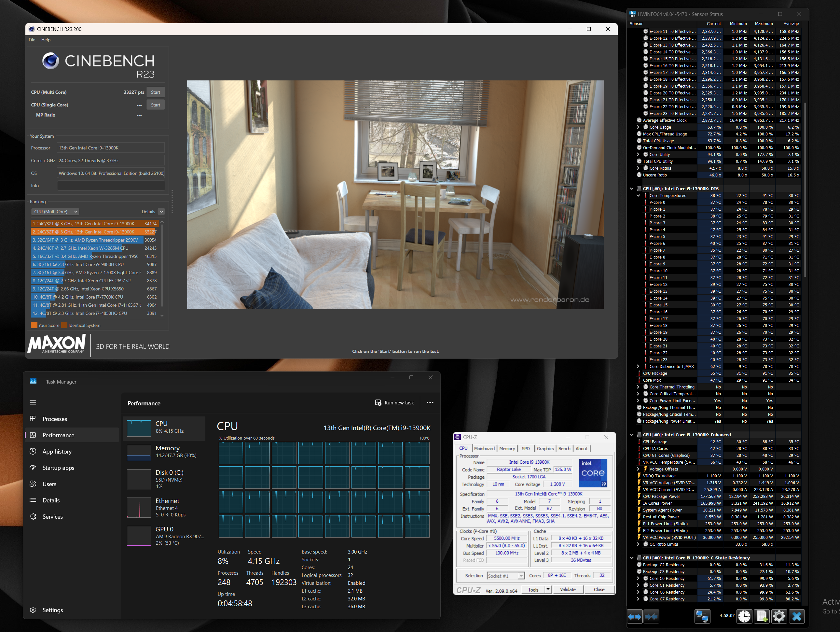The image size is (840, 632).
Task: Start the CPU (Single Core) test
Action: (x=156, y=105)
